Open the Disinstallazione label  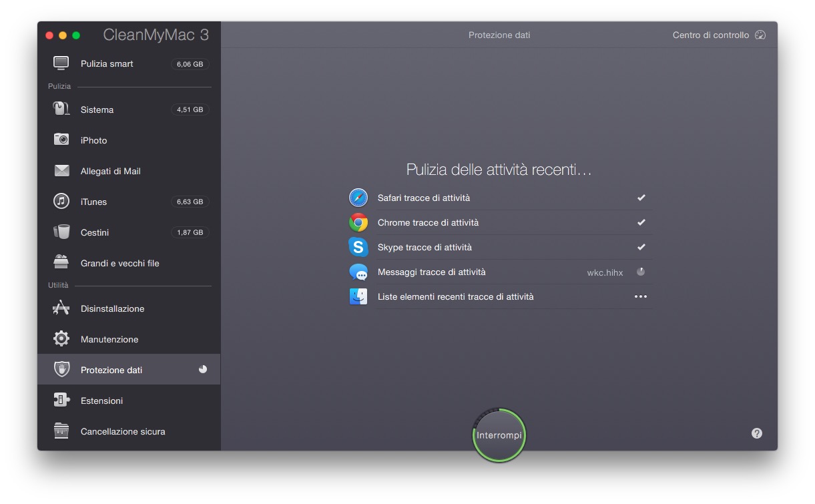113,308
